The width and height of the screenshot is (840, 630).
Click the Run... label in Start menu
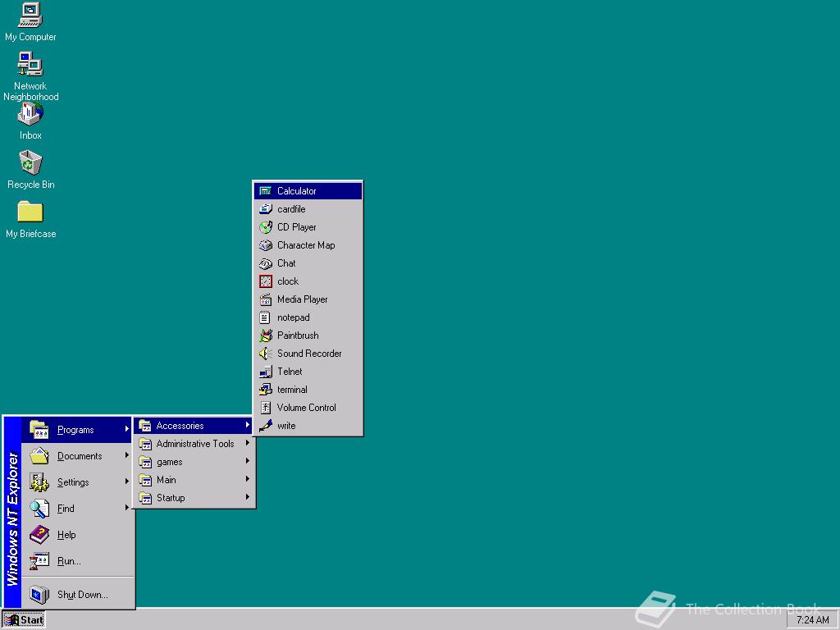(69, 561)
